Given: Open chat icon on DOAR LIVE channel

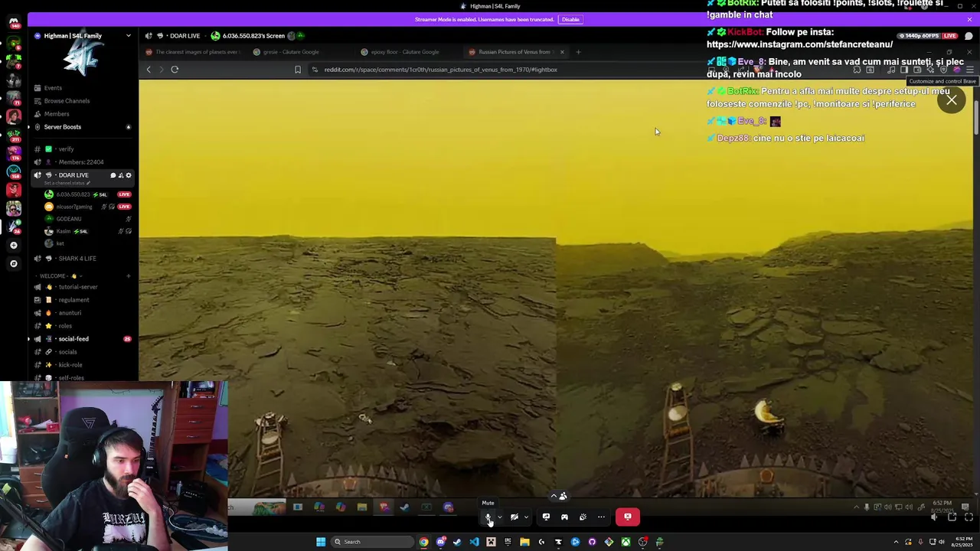Looking at the screenshot, I should point(113,175).
